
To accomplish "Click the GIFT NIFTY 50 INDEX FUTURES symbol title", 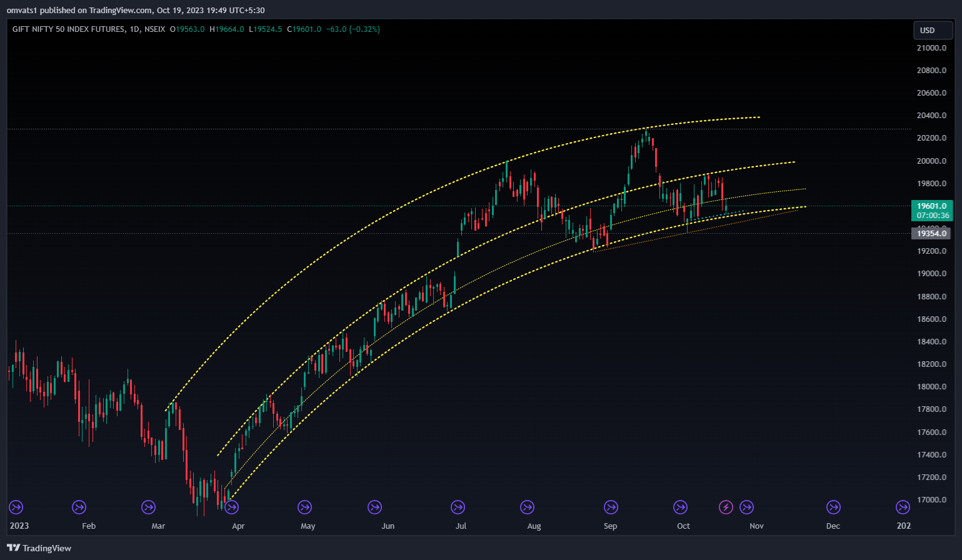I will [68, 29].
